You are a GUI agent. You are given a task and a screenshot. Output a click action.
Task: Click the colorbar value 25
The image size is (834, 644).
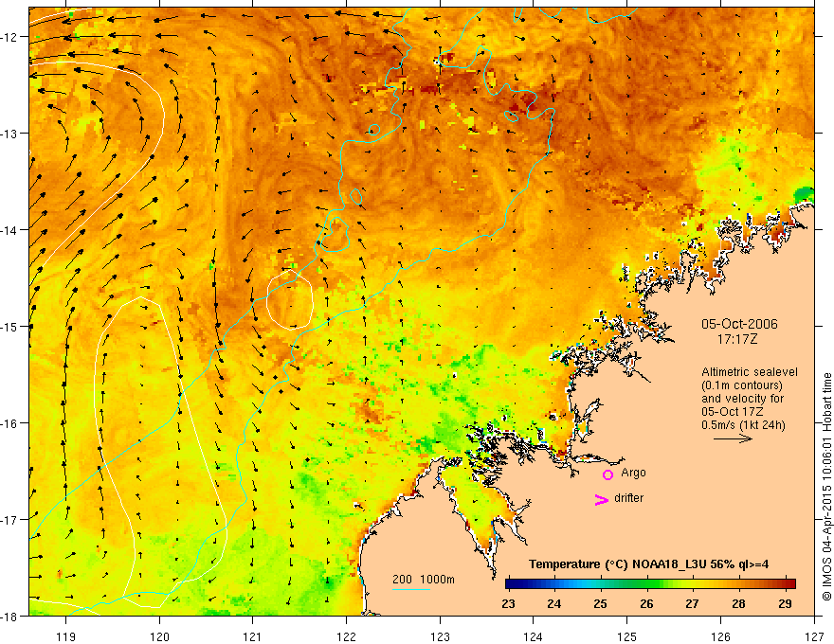pyautogui.click(x=601, y=603)
